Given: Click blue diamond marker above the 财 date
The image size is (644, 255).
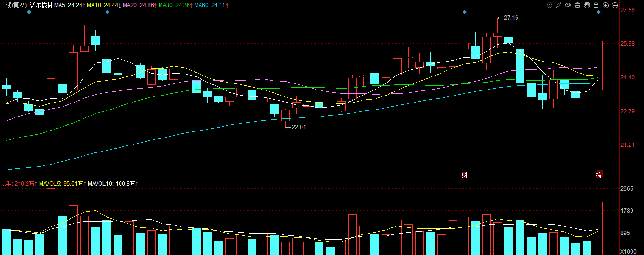Looking at the screenshot, I should tap(464, 12).
